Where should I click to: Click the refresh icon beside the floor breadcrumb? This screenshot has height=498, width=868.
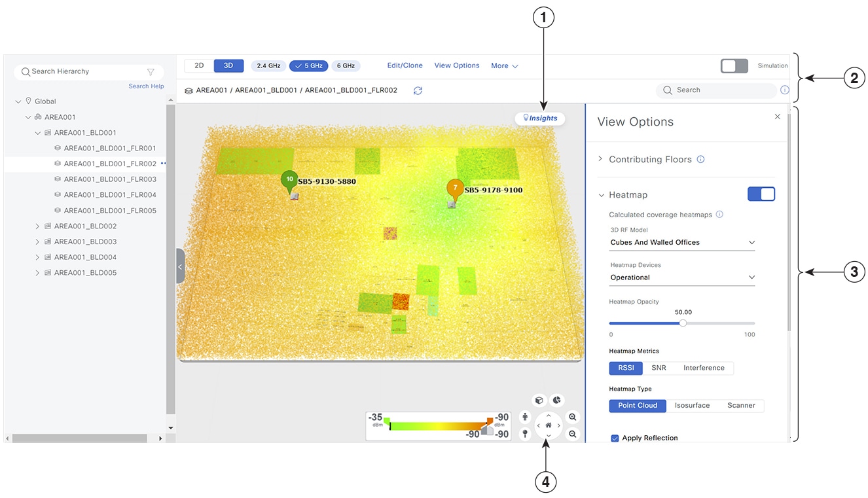pyautogui.click(x=418, y=90)
